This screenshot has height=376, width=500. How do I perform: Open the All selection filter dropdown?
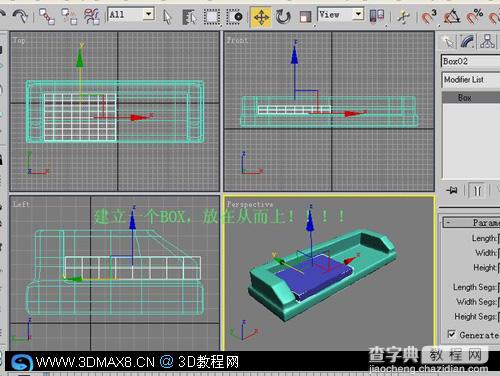[x=131, y=15]
